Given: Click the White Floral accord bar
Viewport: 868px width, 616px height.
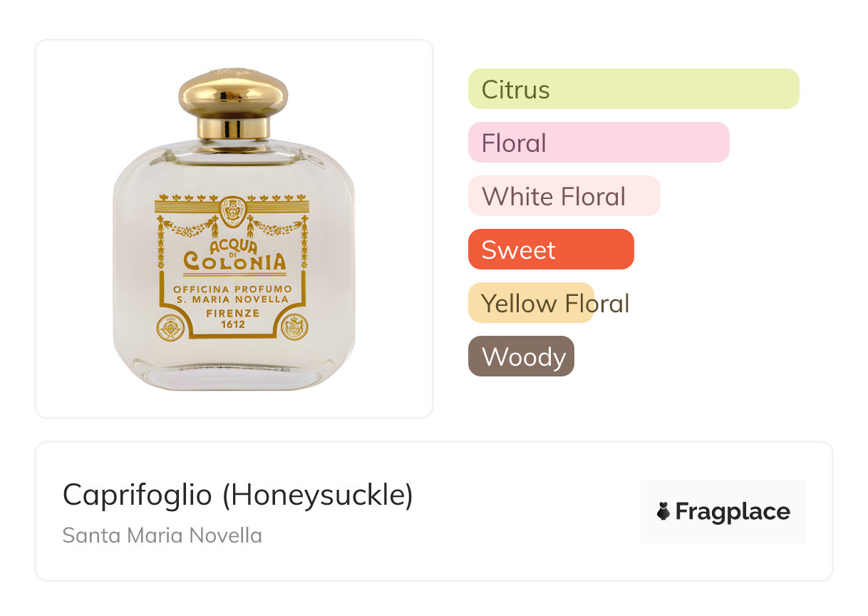Looking at the screenshot, I should point(564,196).
